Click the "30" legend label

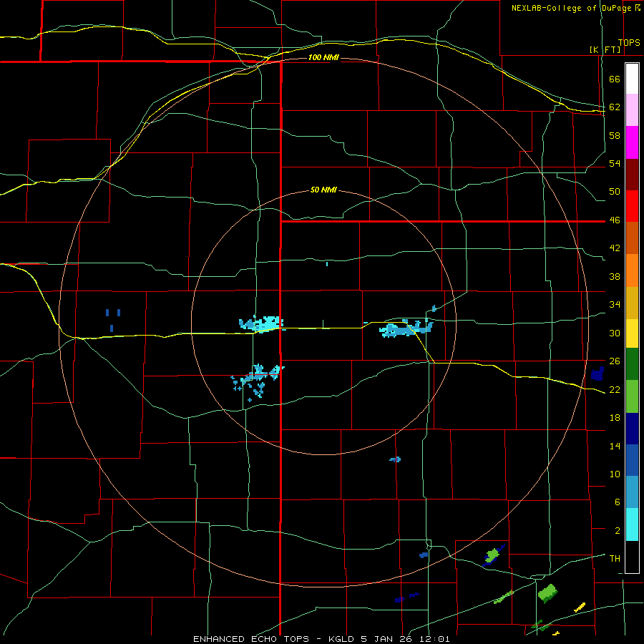tap(615, 333)
